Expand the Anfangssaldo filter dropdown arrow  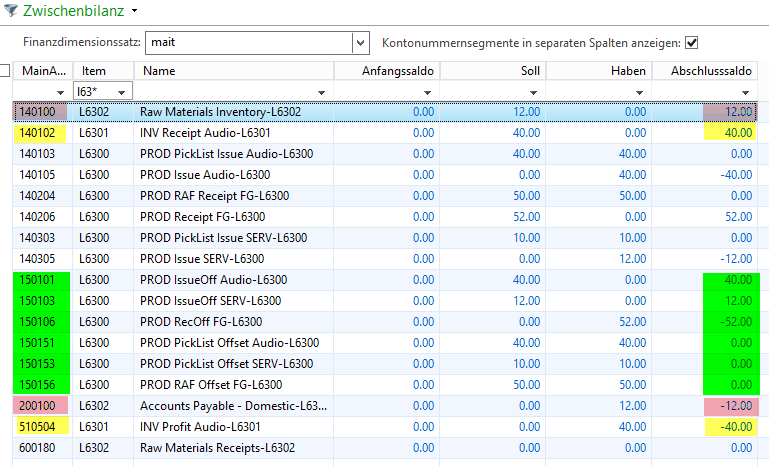(427, 92)
